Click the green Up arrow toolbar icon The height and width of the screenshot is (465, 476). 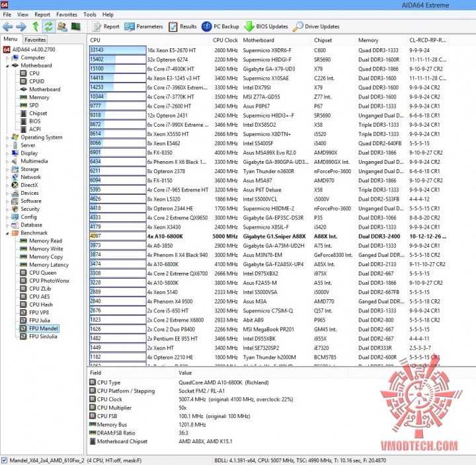point(36,26)
